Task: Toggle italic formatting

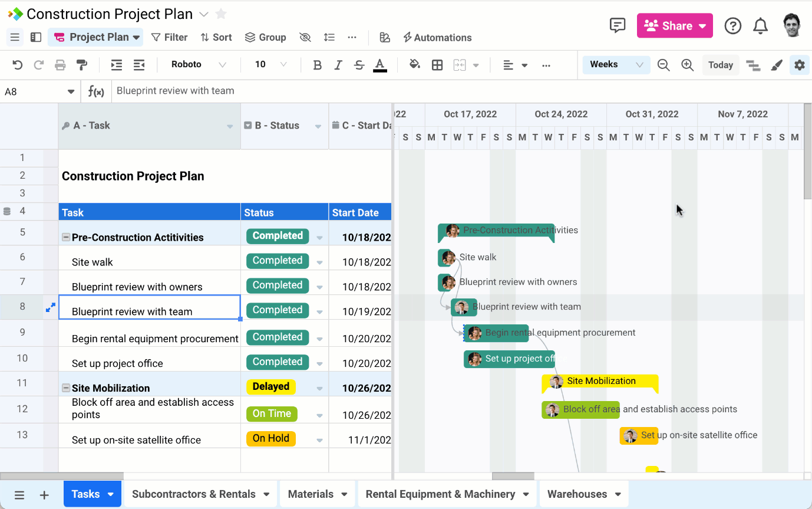Action: click(x=338, y=65)
